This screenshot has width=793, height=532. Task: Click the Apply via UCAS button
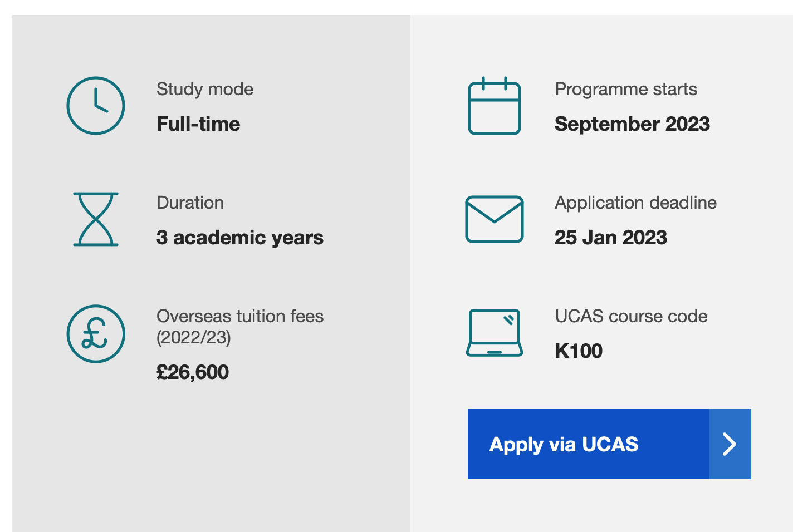click(609, 444)
